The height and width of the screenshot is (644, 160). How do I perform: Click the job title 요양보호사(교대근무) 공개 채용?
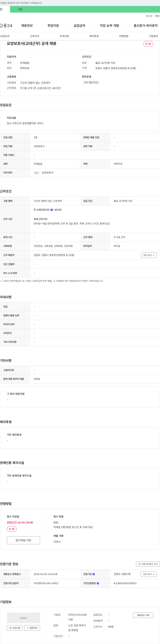click(32, 44)
